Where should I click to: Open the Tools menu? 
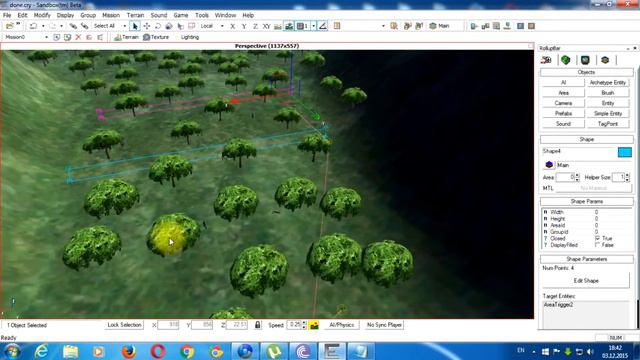[x=202, y=15]
